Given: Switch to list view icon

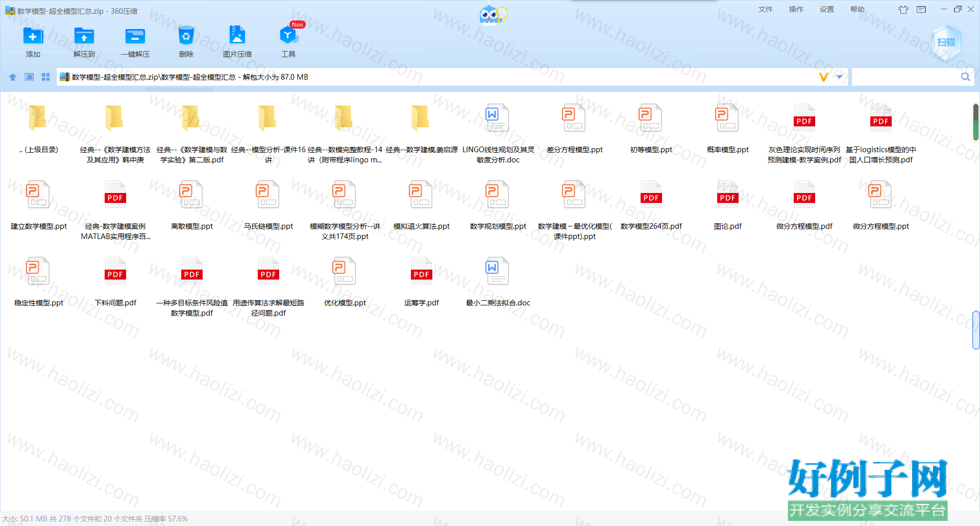Looking at the screenshot, I should (29, 77).
